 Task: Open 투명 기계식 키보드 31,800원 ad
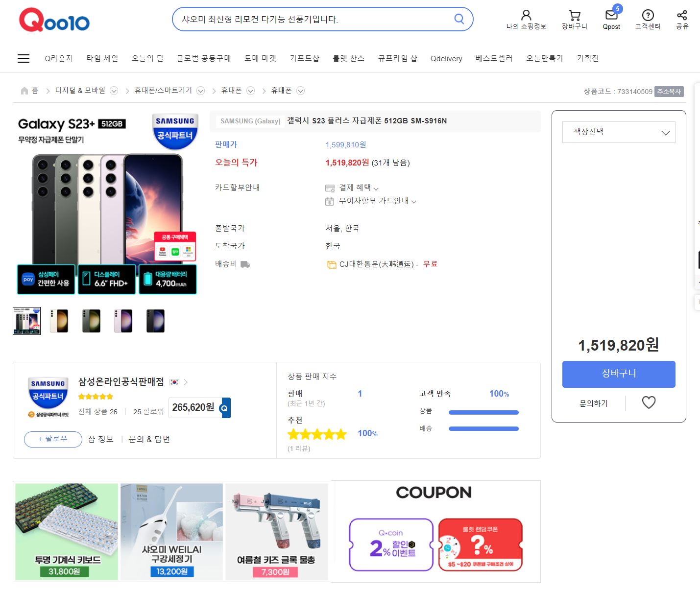tap(67, 532)
